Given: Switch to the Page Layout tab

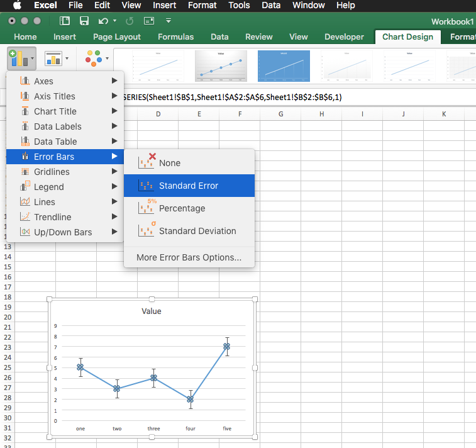Looking at the screenshot, I should point(117,36).
